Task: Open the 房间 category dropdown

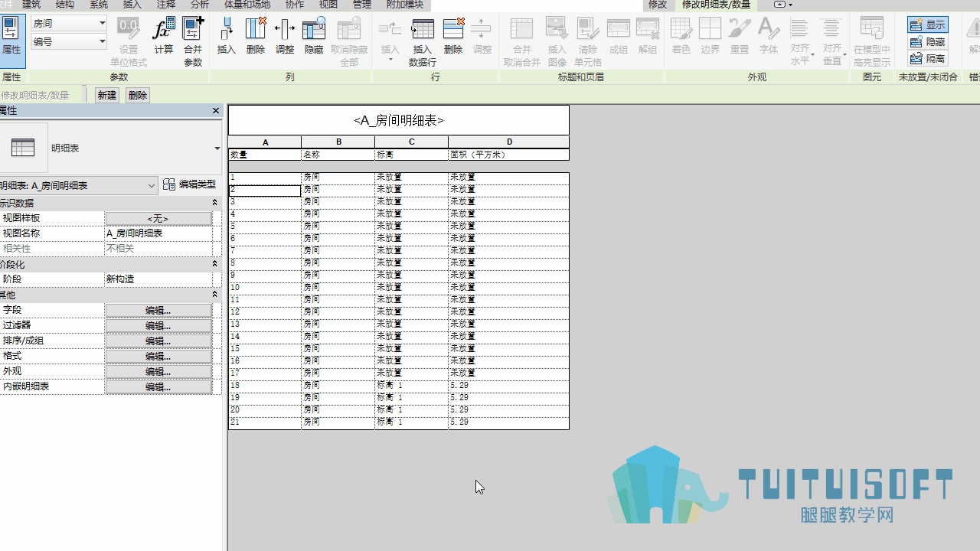Action: 69,24
